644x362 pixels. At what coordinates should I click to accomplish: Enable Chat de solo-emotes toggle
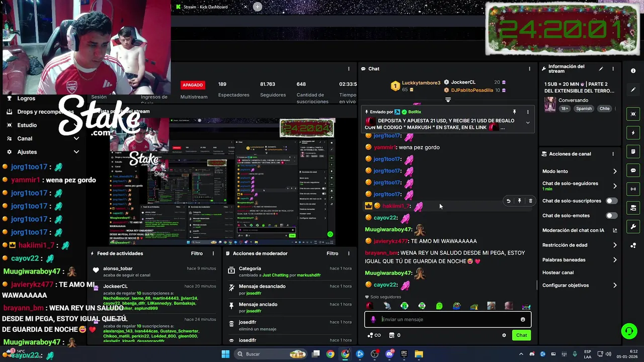[611, 216]
